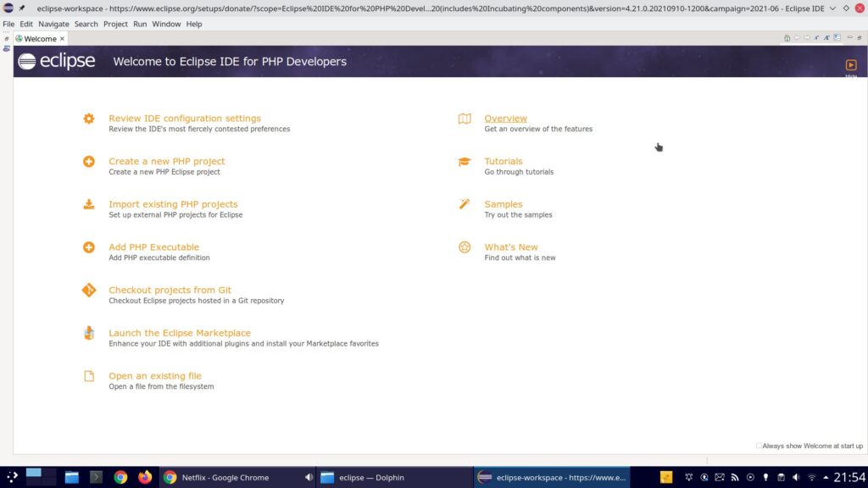Launch the Konsole terminal from taskbar

96,477
